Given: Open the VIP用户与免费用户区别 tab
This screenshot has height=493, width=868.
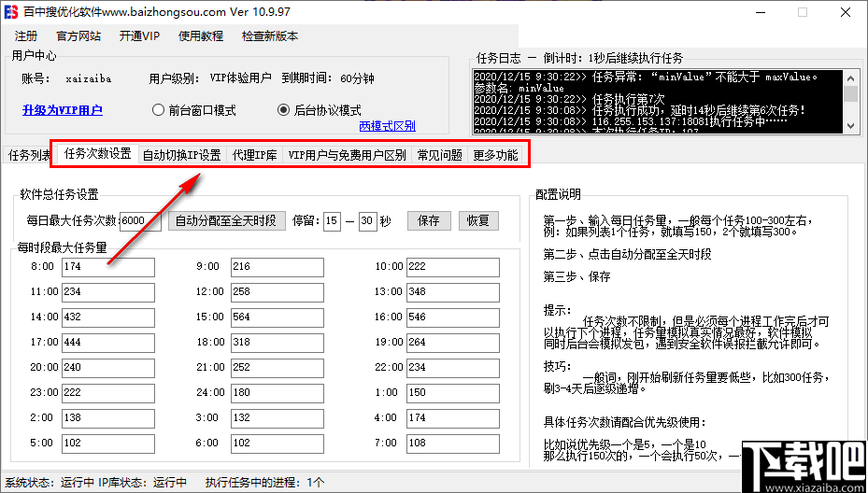Looking at the screenshot, I should click(x=347, y=156).
